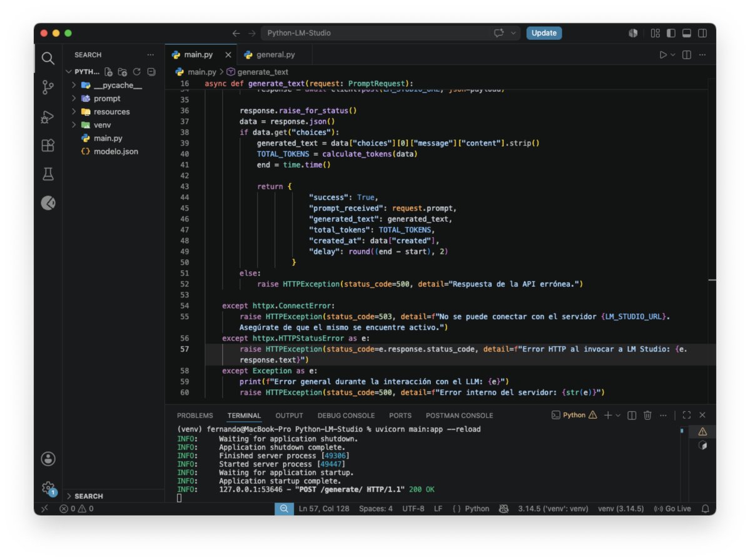The width and height of the screenshot is (750, 560).
Task: Open errors and warnings count in status bar
Action: pyautogui.click(x=76, y=509)
